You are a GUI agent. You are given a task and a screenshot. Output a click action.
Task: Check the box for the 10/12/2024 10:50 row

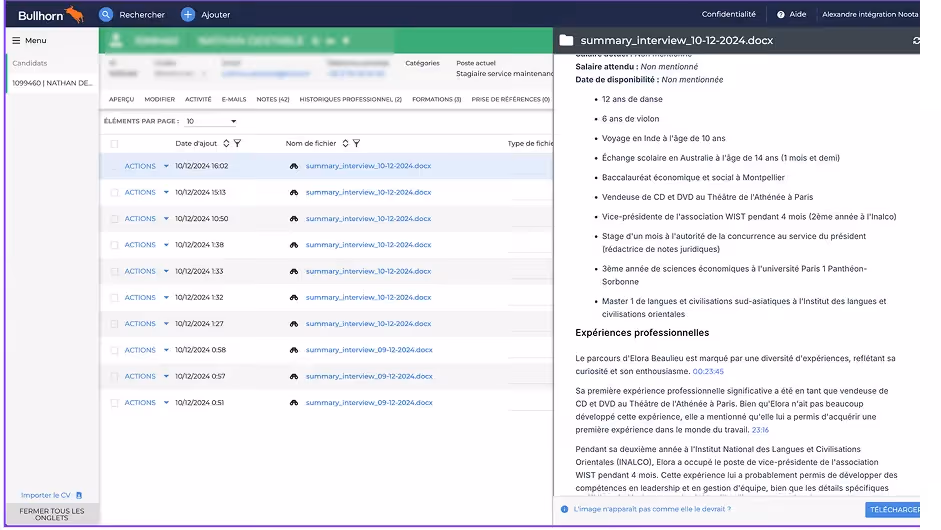click(115, 219)
